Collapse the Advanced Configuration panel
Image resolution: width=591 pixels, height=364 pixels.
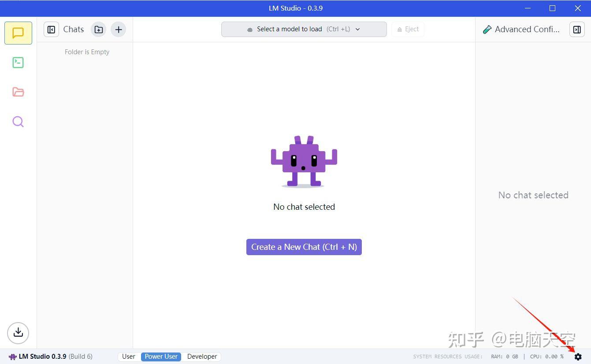click(x=577, y=30)
